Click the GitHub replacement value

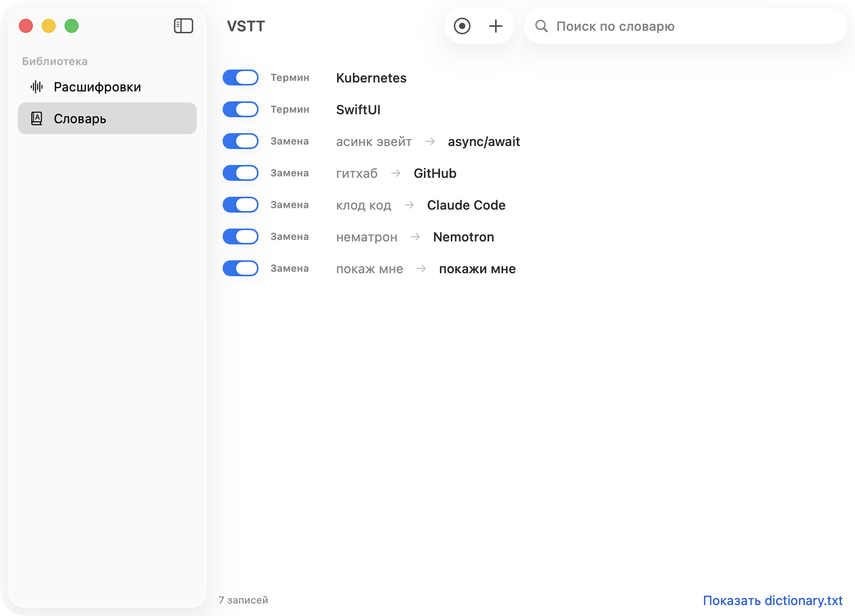coord(435,173)
